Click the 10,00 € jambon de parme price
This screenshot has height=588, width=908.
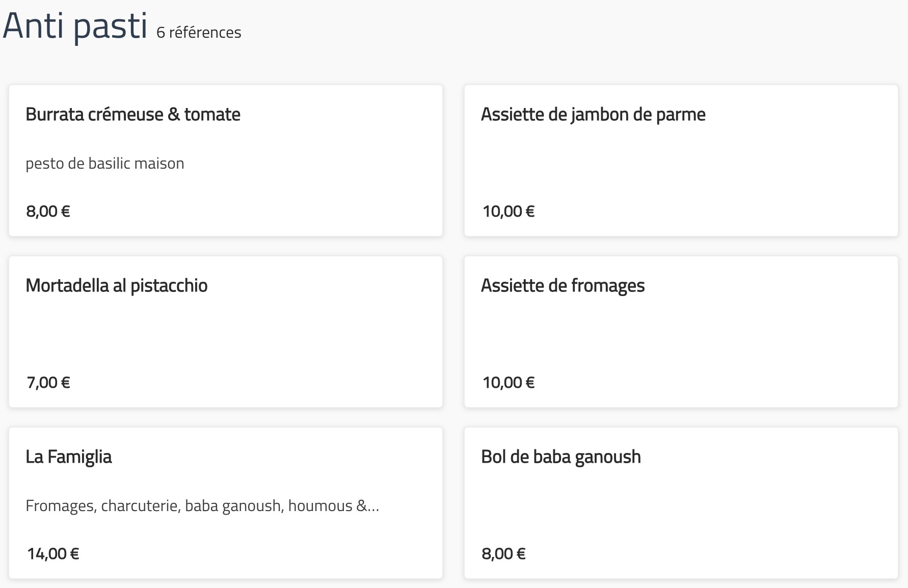(x=509, y=211)
